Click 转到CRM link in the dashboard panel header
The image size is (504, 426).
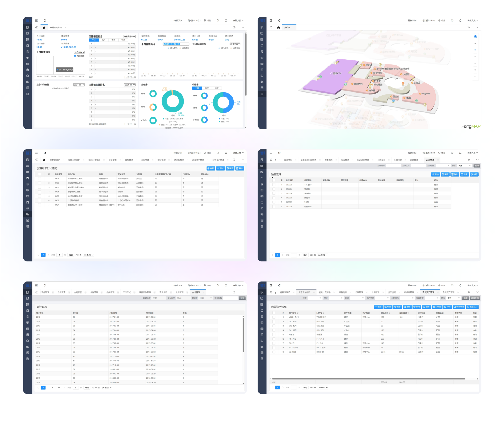(178, 20)
